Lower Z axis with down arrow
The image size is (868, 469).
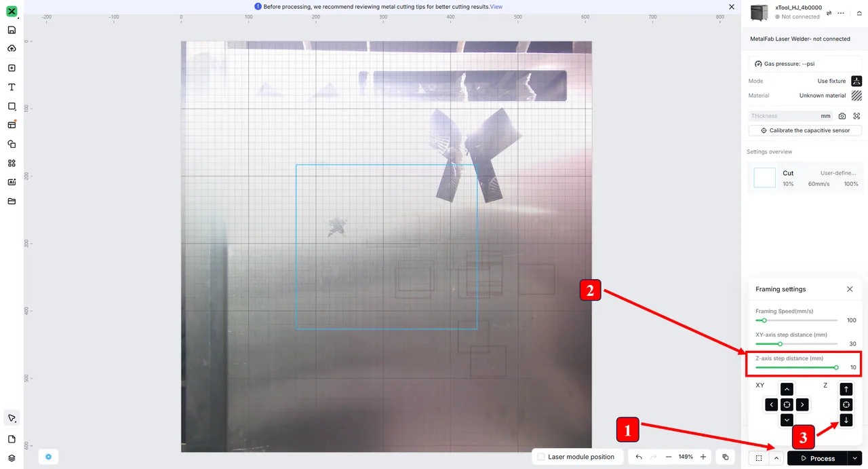pyautogui.click(x=846, y=420)
